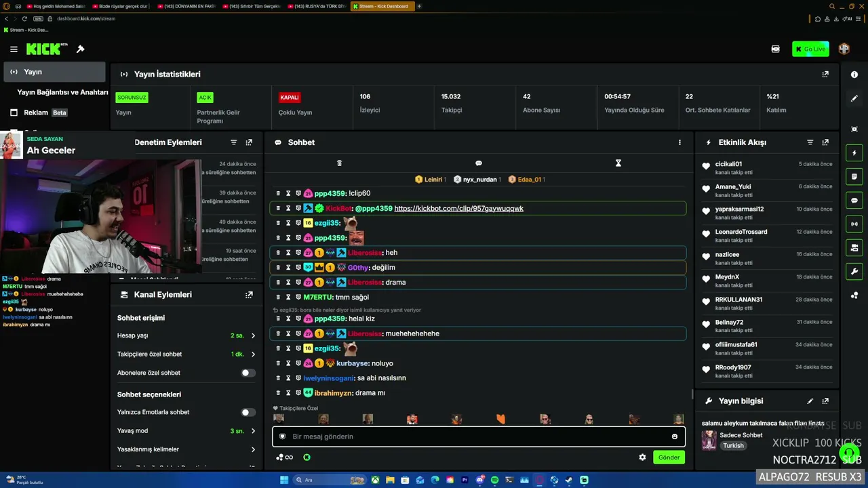Open the emoji picker in message box
Screen dimensions: 868x488
[674, 436]
